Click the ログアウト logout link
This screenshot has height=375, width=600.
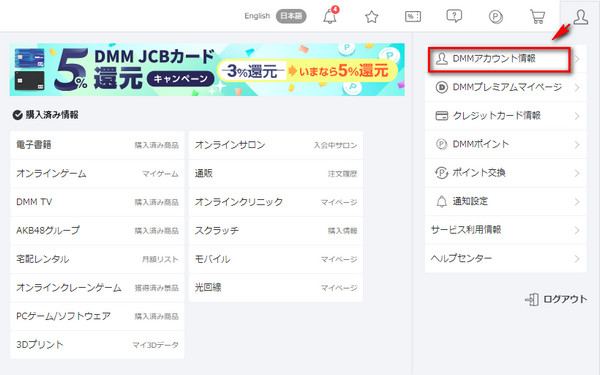coord(565,299)
